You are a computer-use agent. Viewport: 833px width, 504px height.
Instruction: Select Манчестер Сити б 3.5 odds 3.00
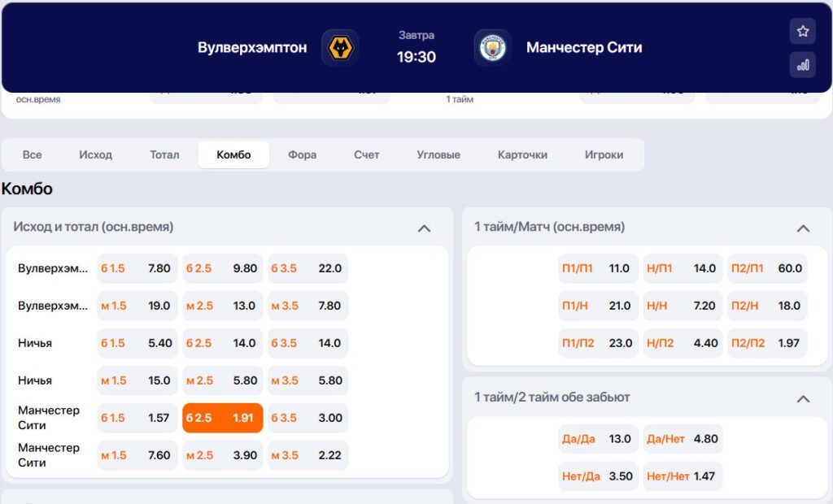(307, 418)
